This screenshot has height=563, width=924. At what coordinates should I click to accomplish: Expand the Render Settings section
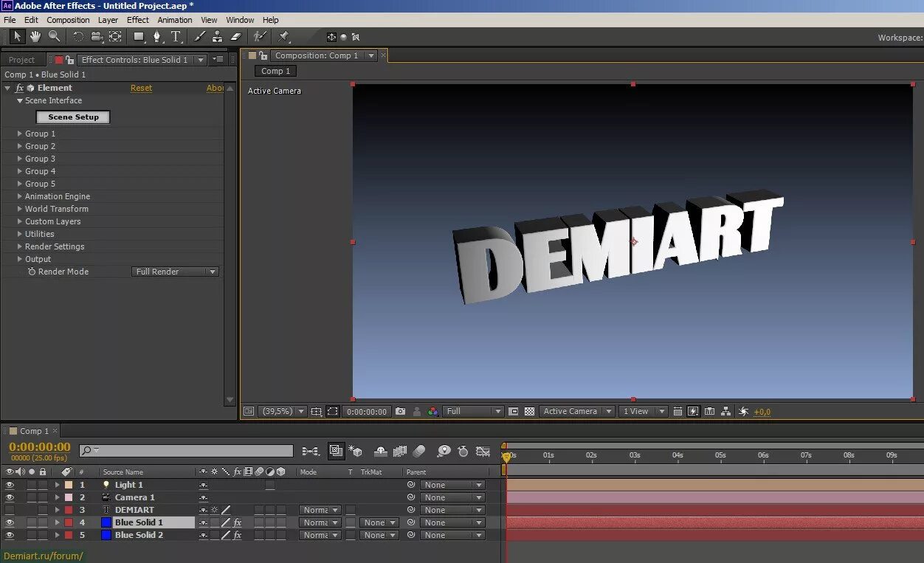click(20, 246)
